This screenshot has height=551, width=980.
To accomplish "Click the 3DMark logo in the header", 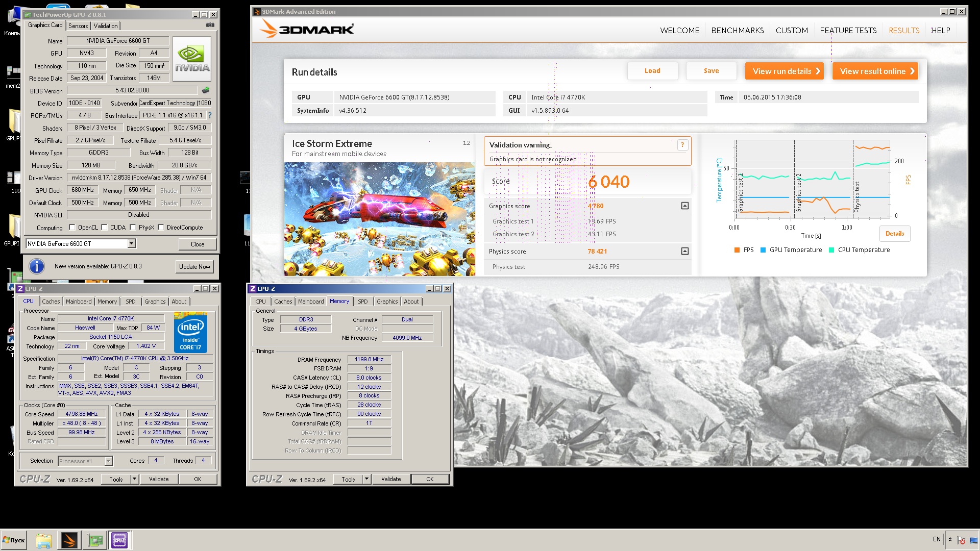I will point(307,29).
